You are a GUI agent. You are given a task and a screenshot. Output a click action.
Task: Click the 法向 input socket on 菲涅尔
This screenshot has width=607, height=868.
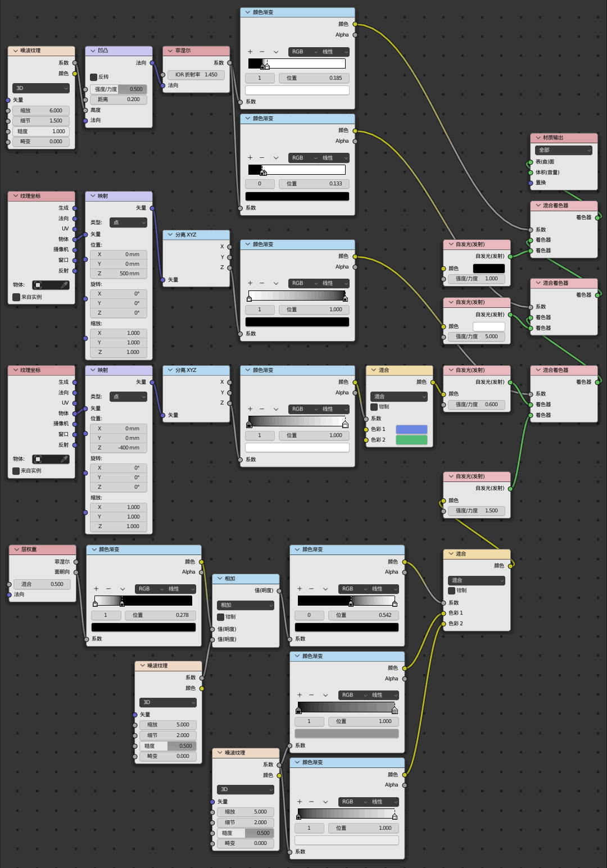point(163,85)
